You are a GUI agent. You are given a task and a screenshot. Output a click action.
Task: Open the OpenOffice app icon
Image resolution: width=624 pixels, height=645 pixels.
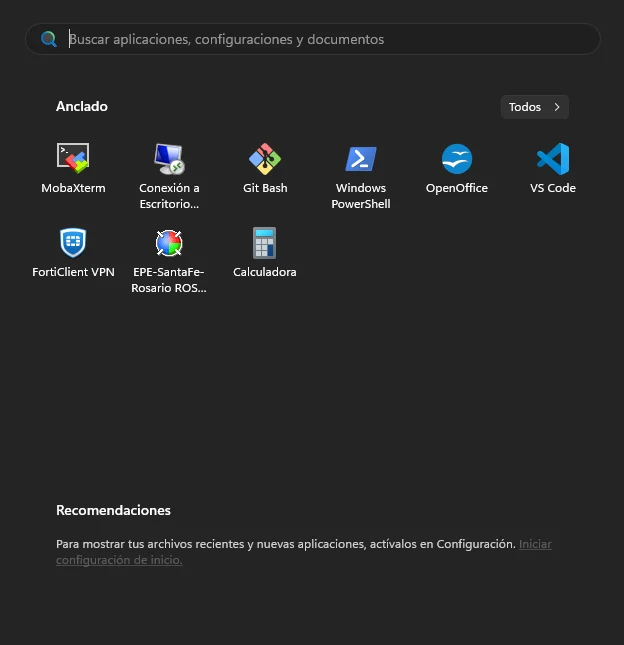coord(457,159)
